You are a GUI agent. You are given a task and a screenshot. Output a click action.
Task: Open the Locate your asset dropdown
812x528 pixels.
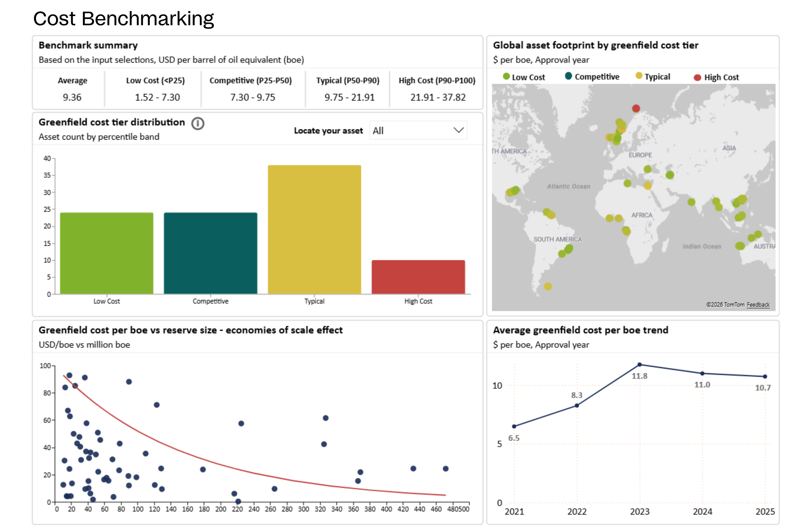pos(418,130)
